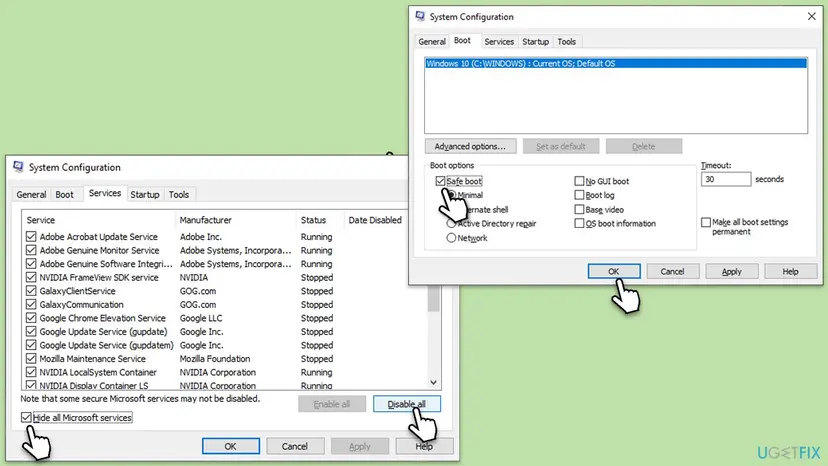828x466 pixels.
Task: Select GalaxyCommunication service row text
Action: click(81, 305)
